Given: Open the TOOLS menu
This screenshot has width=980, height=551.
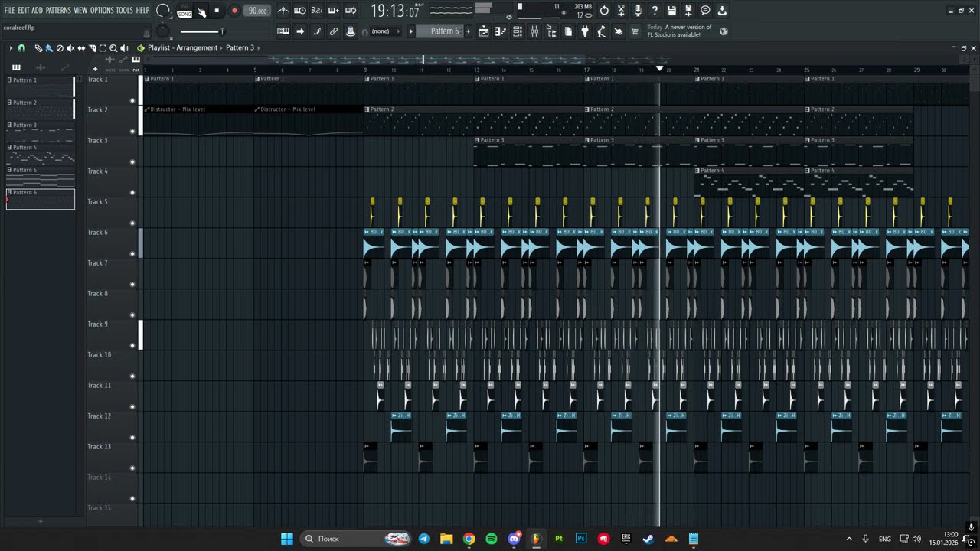Looking at the screenshot, I should pyautogui.click(x=124, y=11).
